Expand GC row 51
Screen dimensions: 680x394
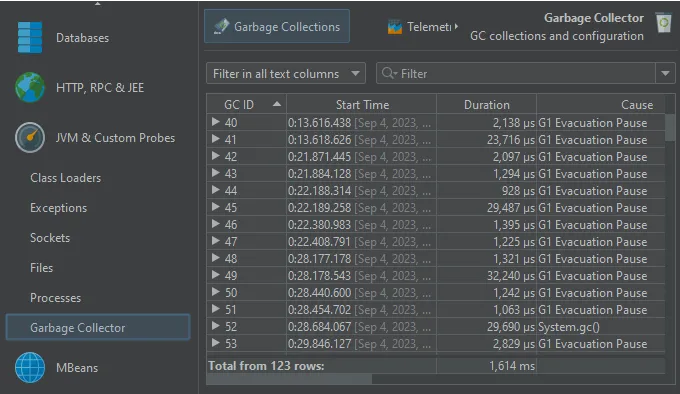pyautogui.click(x=216, y=309)
